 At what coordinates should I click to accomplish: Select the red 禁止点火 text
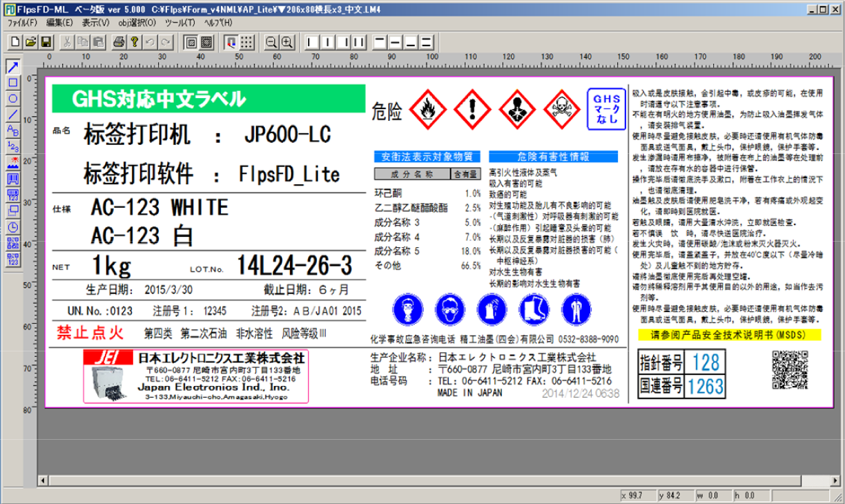(90, 333)
